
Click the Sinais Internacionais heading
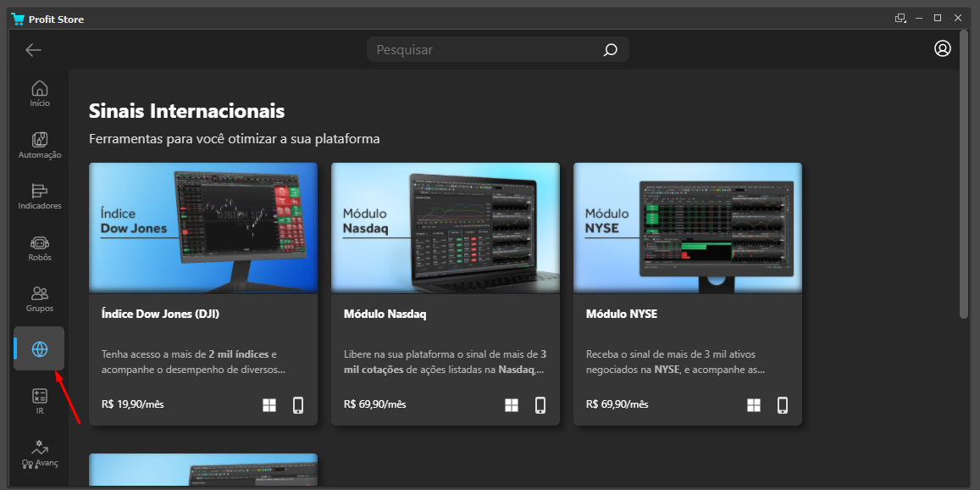tap(187, 111)
